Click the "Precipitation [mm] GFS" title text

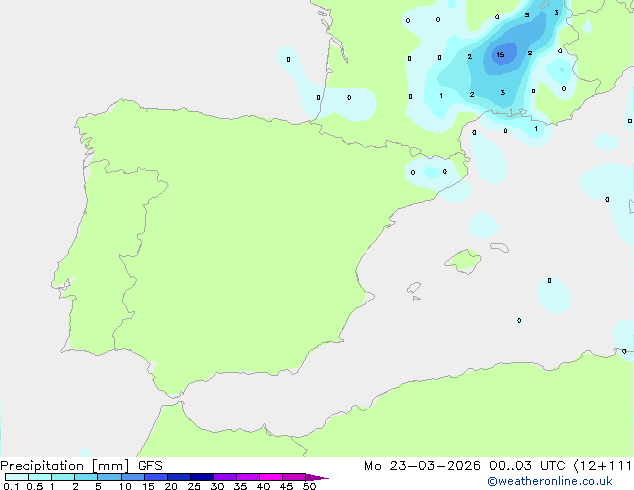tap(81, 466)
